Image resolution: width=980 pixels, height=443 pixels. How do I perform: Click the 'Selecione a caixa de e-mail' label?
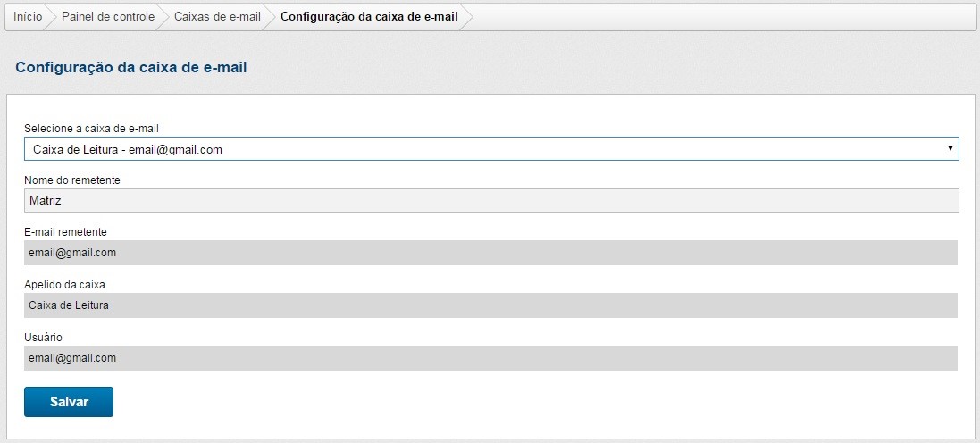point(91,129)
